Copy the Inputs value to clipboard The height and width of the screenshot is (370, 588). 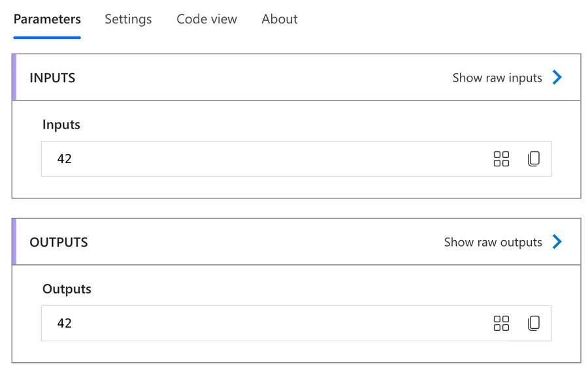[534, 159]
